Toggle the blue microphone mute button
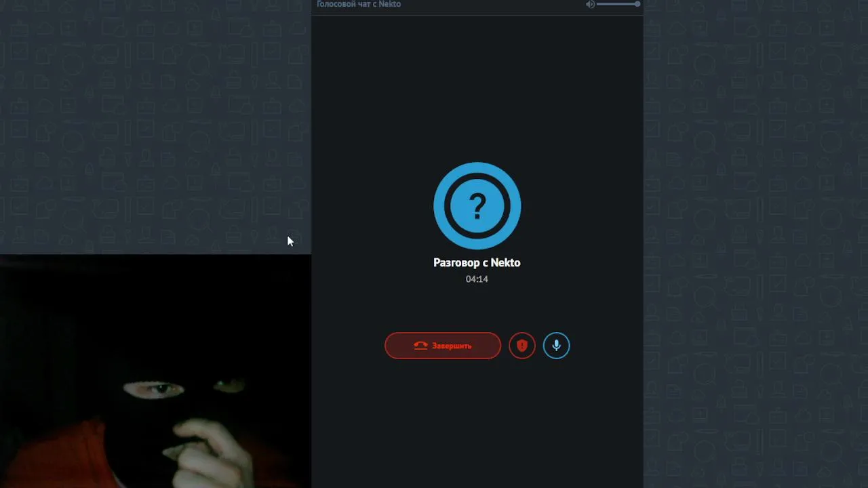Image resolution: width=868 pixels, height=488 pixels. (557, 346)
